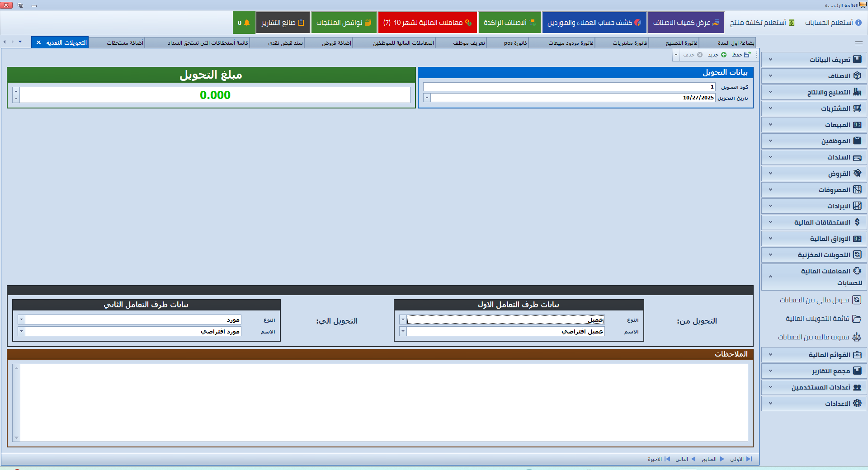Click the save (حفظ) toolbar icon
Image resolution: width=868 pixels, height=470 pixels.
tap(747, 55)
